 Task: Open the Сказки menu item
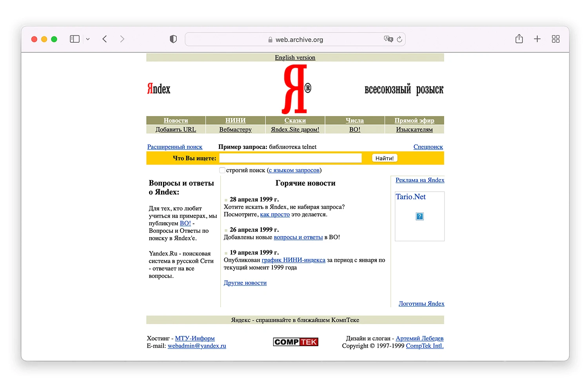click(x=295, y=120)
